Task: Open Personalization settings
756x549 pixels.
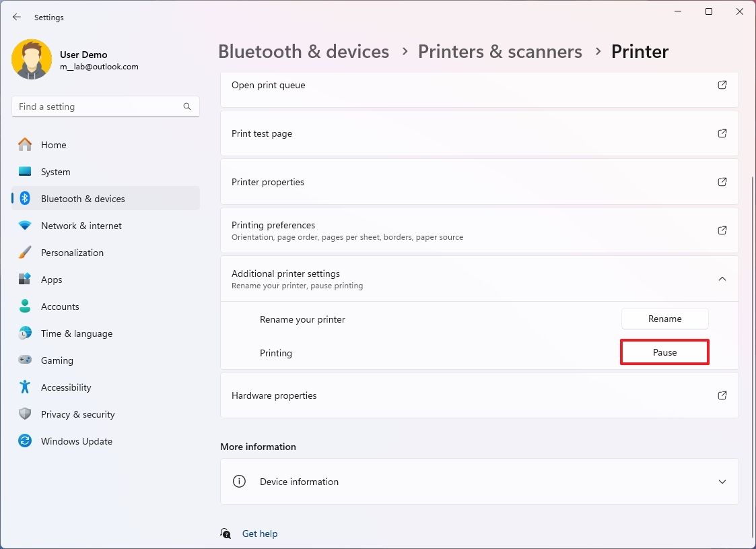Action: click(x=72, y=253)
